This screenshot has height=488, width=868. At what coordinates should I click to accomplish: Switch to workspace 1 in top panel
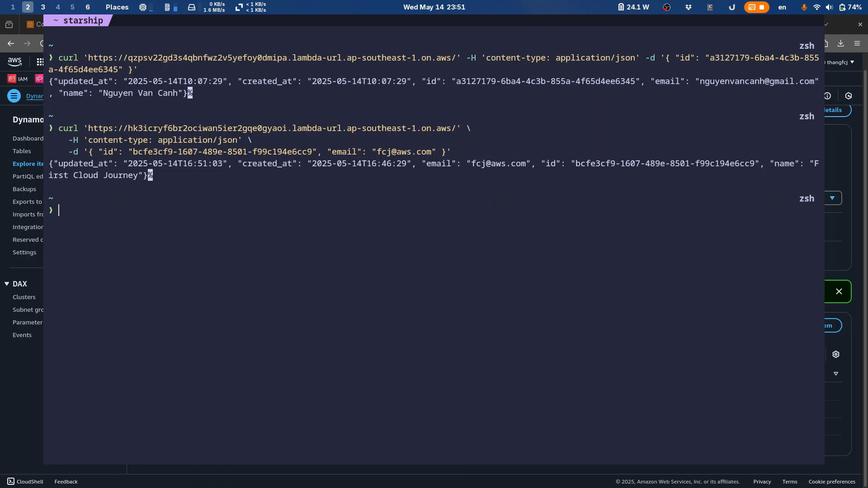[13, 7]
